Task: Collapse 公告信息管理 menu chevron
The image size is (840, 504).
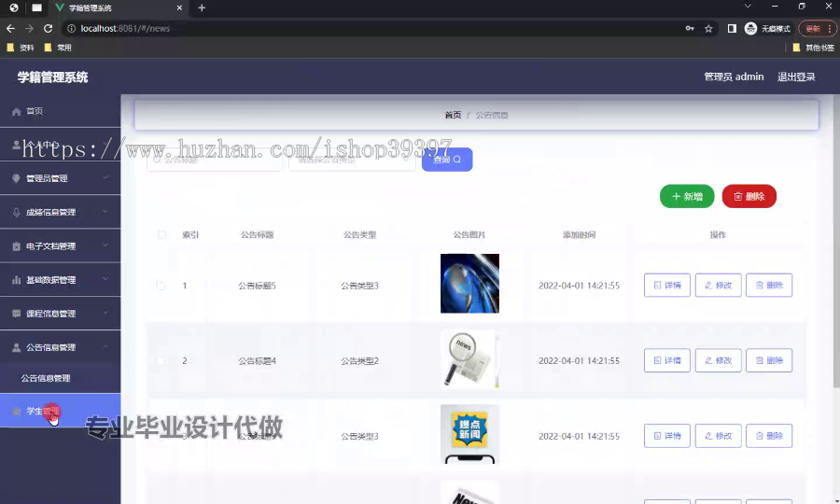Action: point(105,346)
